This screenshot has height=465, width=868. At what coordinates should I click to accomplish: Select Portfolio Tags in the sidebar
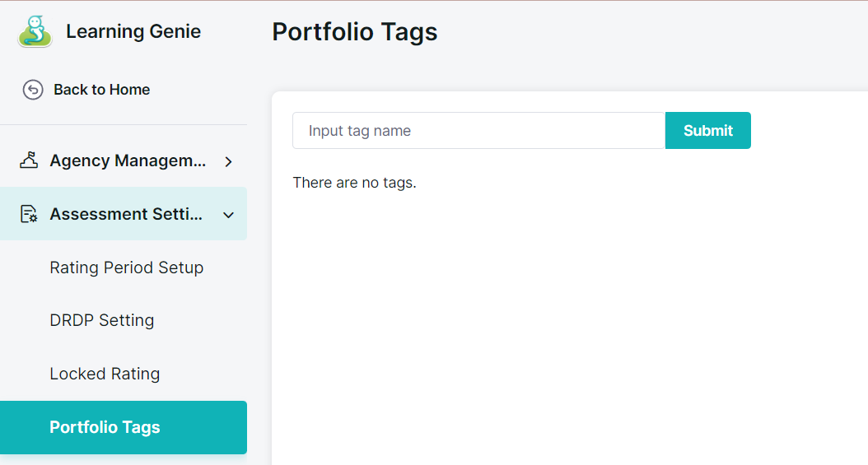105,427
